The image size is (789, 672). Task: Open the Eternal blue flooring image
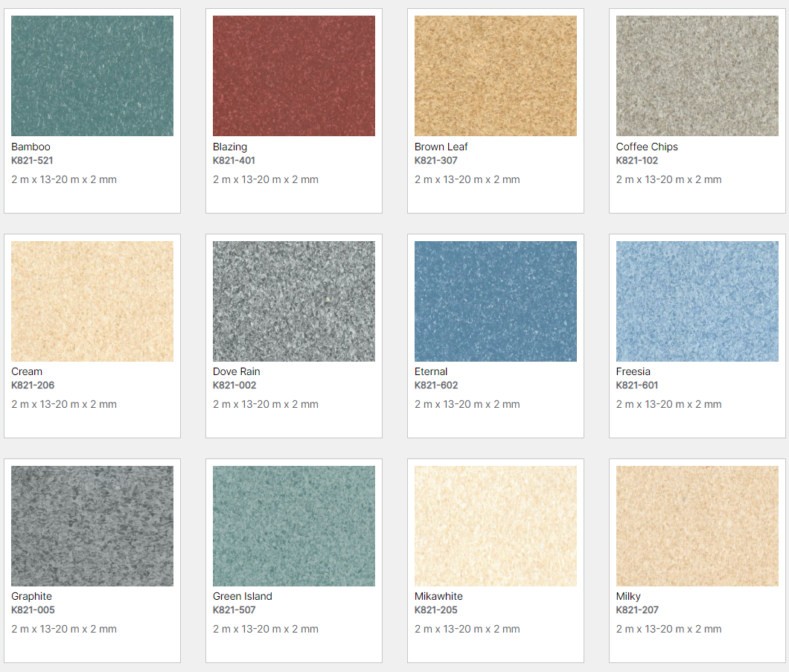click(x=496, y=301)
